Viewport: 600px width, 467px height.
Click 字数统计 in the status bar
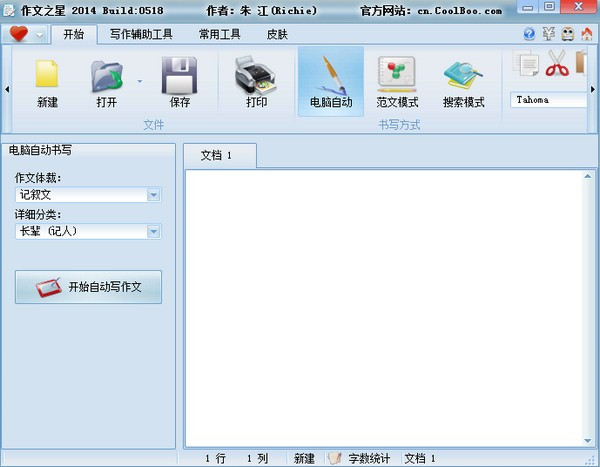[369, 458]
